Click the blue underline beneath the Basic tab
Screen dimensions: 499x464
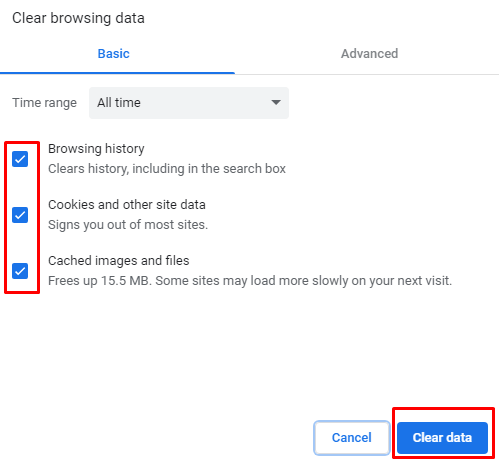[x=117, y=73]
